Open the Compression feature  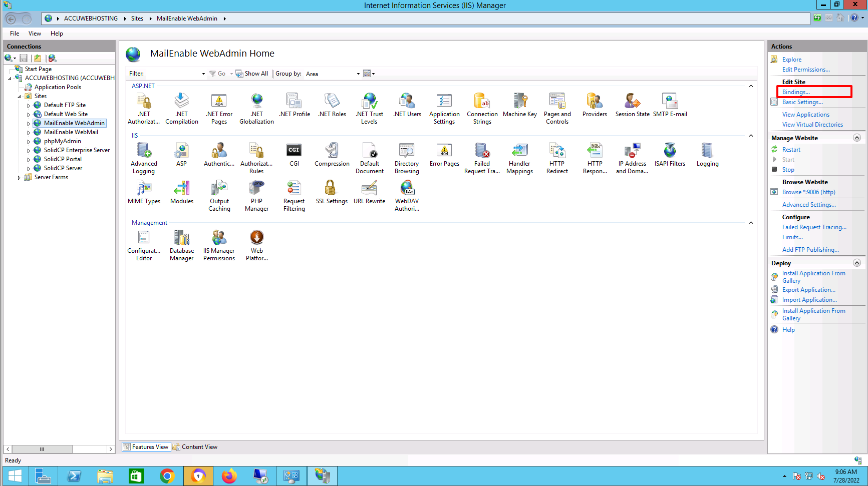pos(332,155)
